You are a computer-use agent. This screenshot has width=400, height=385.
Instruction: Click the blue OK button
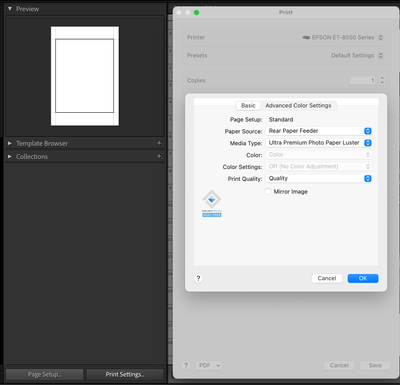click(x=363, y=278)
